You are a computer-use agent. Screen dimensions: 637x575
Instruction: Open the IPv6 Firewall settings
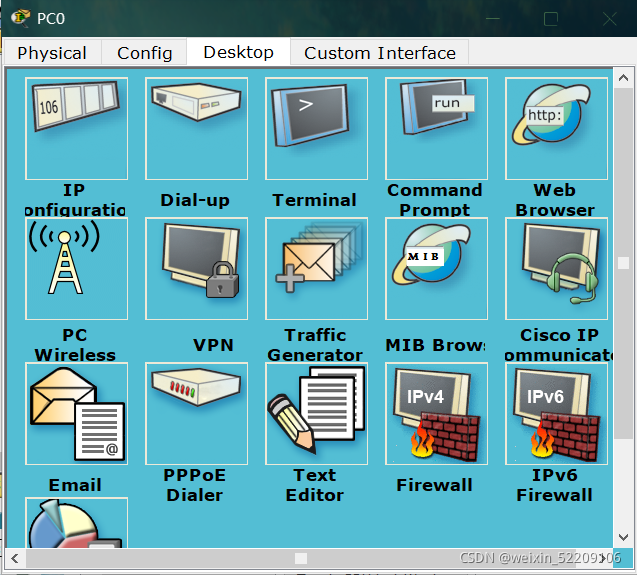pos(557,414)
